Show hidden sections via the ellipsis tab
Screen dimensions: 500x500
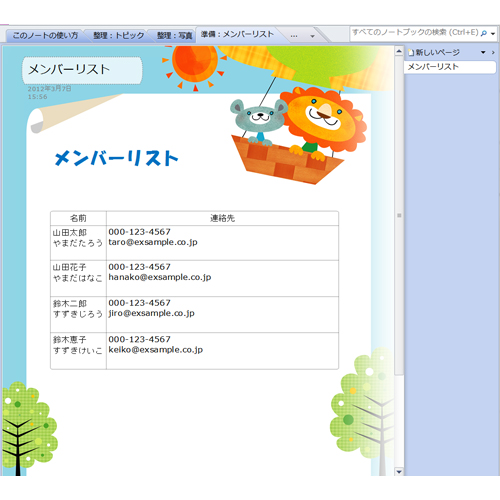(x=294, y=36)
